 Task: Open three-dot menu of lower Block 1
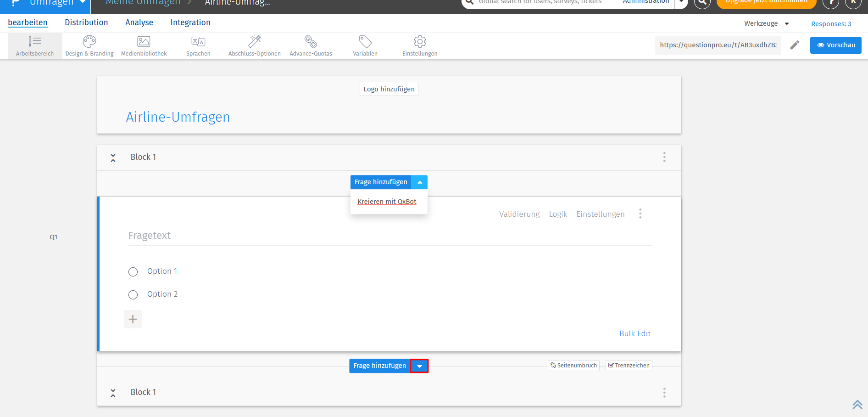tap(664, 392)
